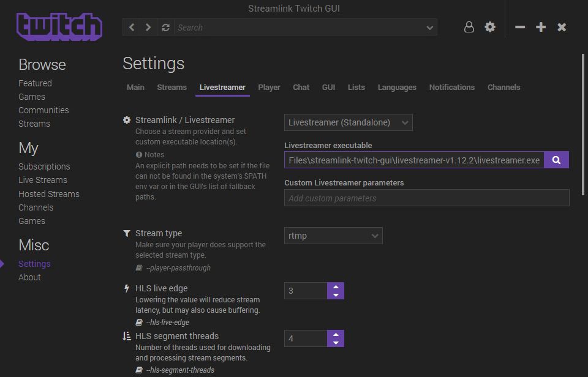Click the book icon beside --player-passthrough
Screen dimensions: 588x377
click(139, 268)
